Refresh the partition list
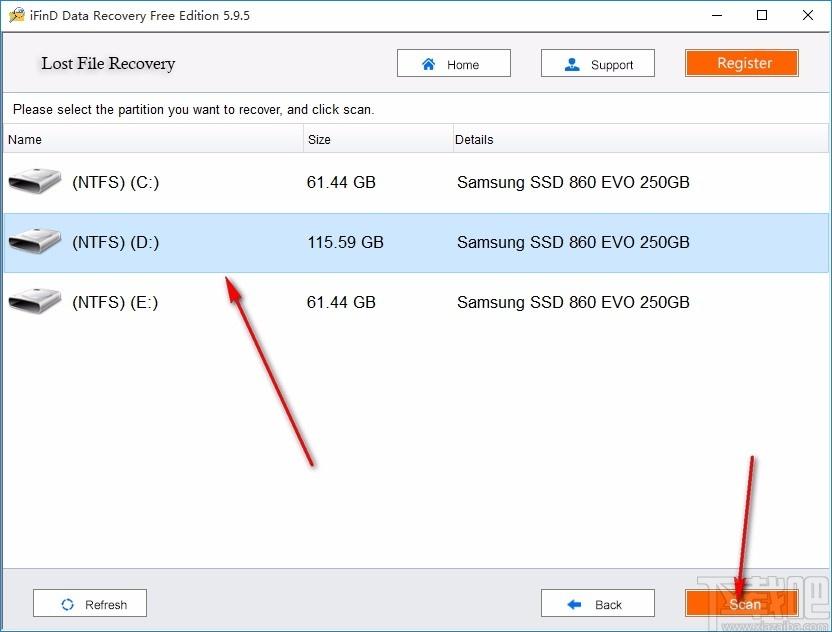 point(90,604)
